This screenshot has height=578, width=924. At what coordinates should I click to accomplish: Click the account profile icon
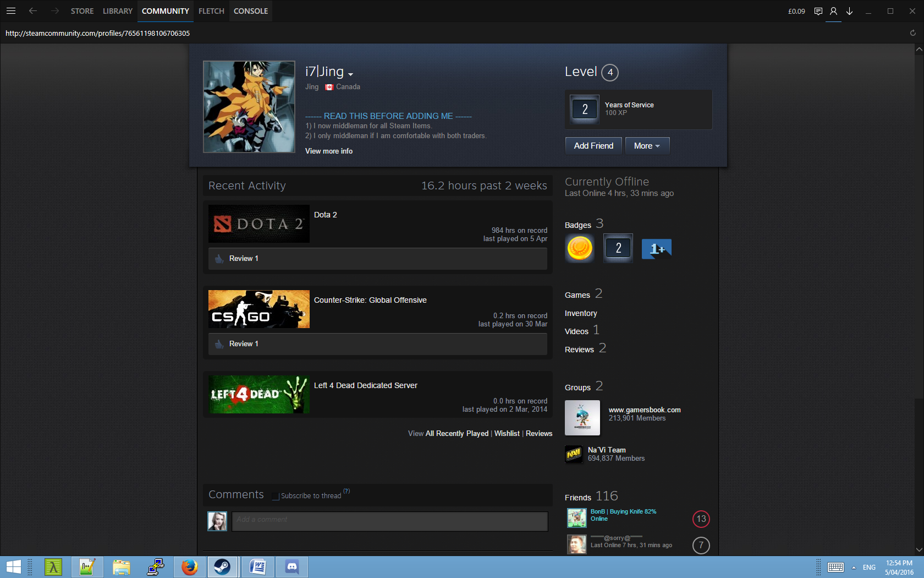(x=833, y=11)
